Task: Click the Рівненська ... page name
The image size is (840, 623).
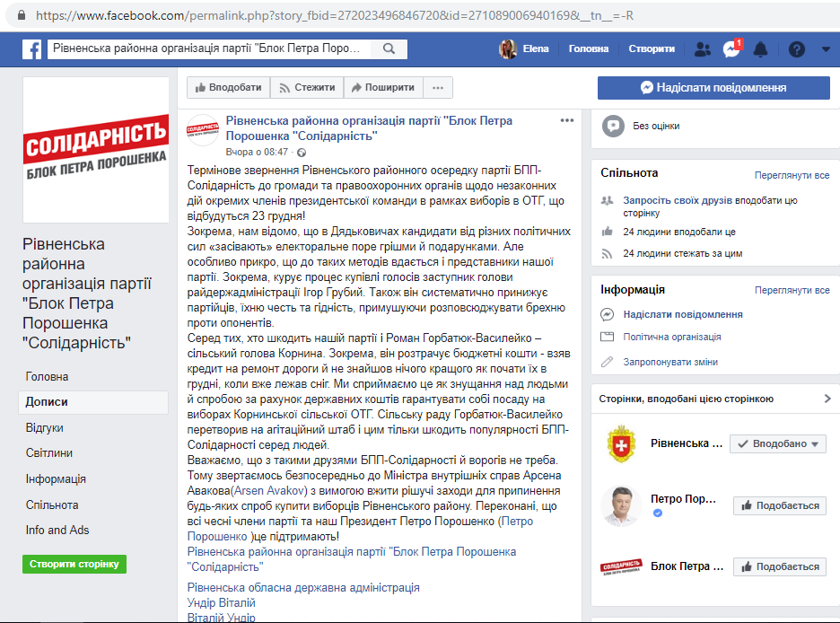Action: 687,443
